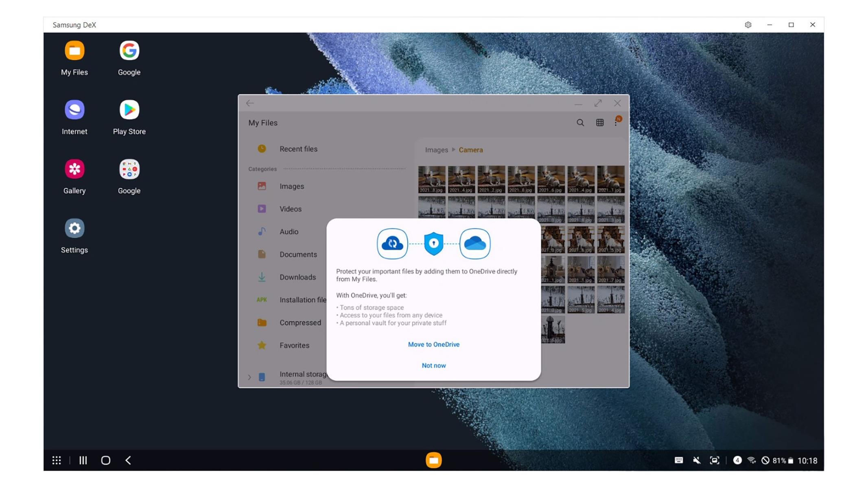Image resolution: width=868 pixels, height=488 pixels.
Task: Open the Gallery app icon
Action: [x=74, y=169]
